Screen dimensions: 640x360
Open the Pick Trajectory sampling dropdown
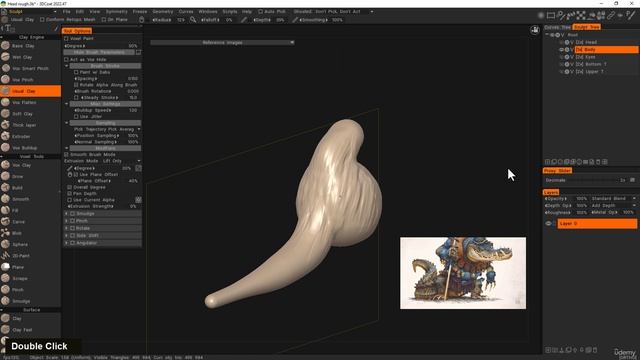(107, 129)
